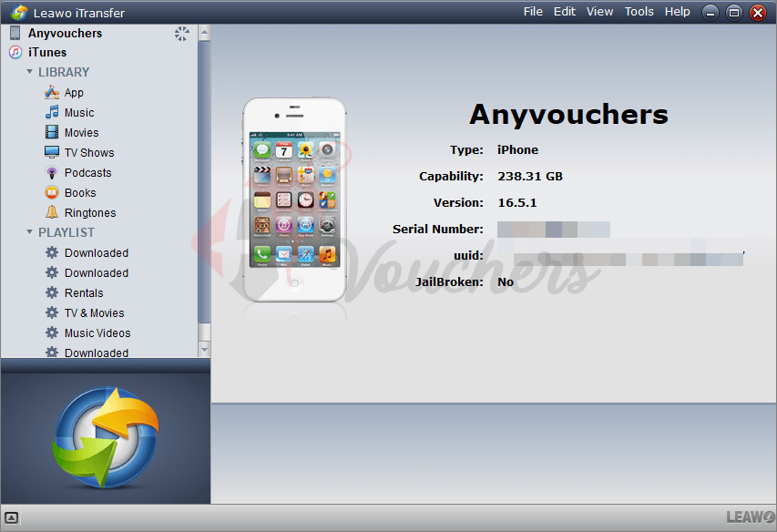Open the File menu
The width and height of the screenshot is (777, 532).
pyautogui.click(x=533, y=12)
